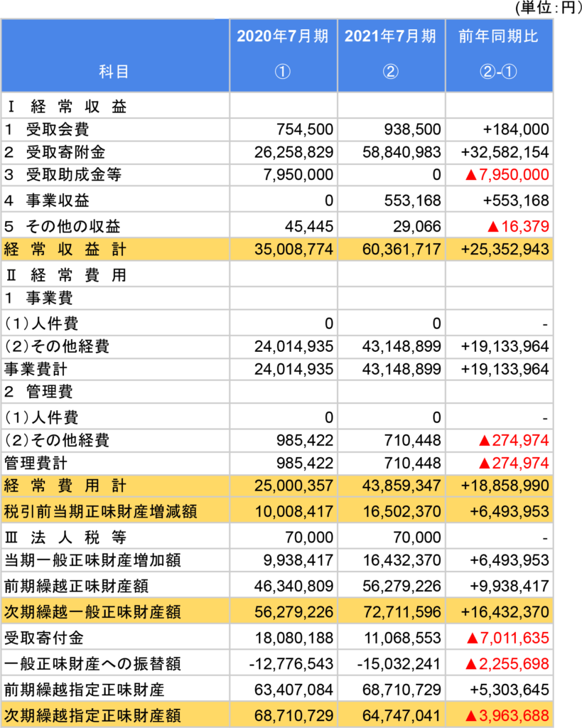Click the red value ▲3,963,688

point(507,715)
